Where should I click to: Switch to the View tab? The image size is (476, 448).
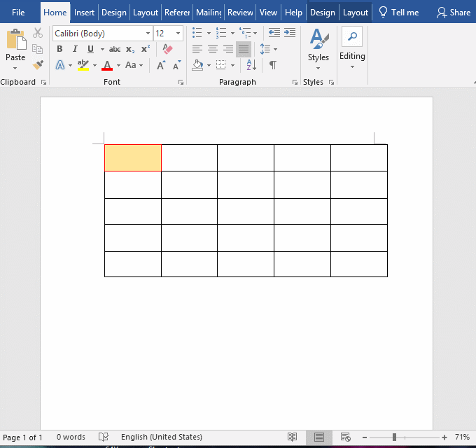point(268,13)
